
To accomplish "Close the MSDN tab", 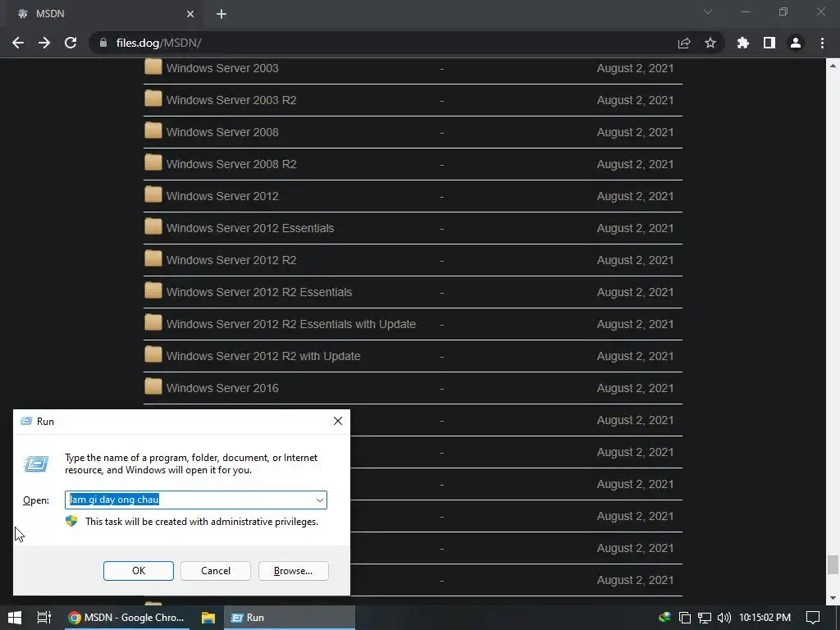I will click(190, 14).
